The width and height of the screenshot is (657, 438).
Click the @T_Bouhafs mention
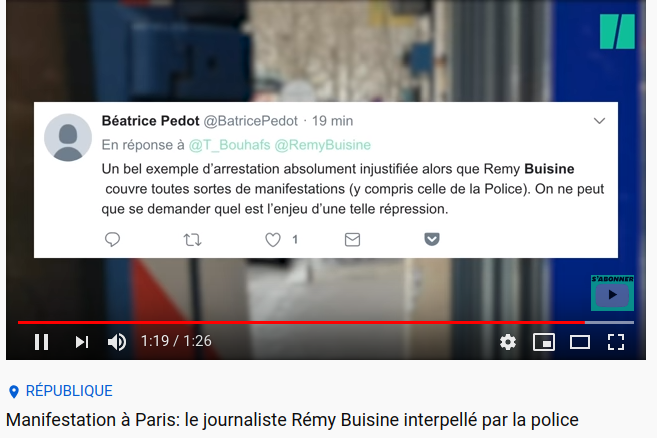229,145
